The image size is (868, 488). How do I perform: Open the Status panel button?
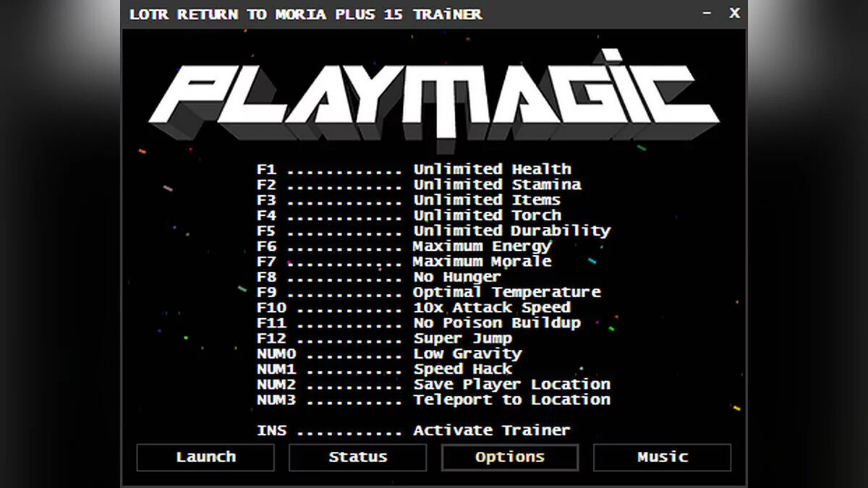357,457
